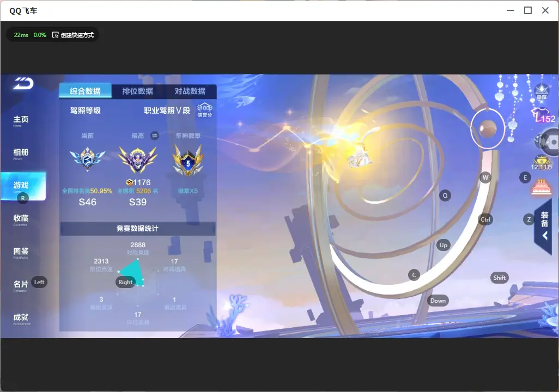Click the S39 season label
The image size is (559, 392).
click(138, 202)
